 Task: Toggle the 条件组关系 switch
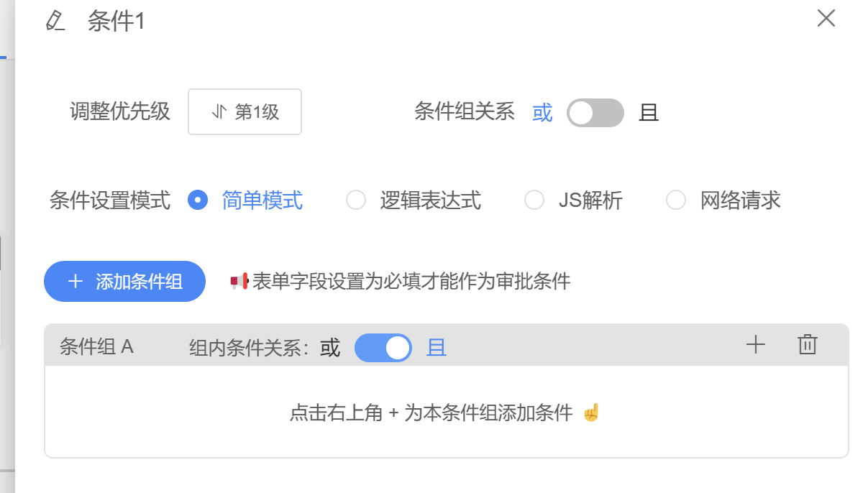pyautogui.click(x=595, y=113)
